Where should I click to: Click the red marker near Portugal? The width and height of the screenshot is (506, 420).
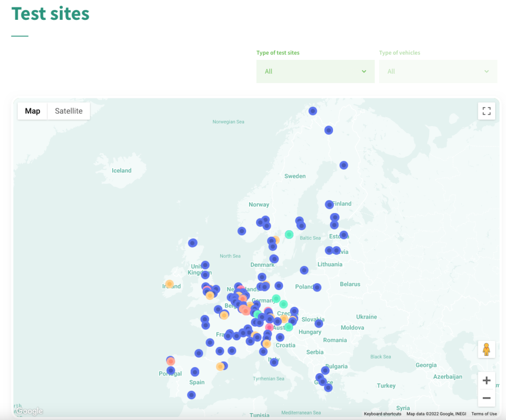170,361
